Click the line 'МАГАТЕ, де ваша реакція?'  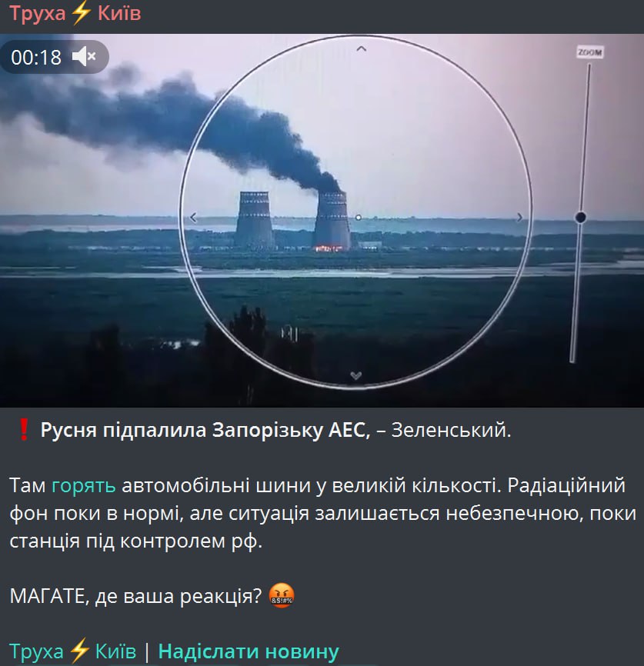[135, 596]
